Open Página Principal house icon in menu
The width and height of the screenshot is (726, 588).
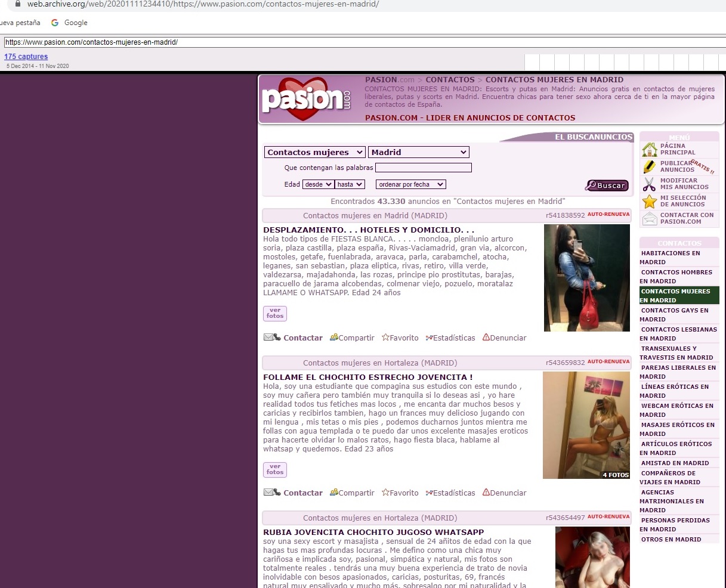tap(650, 149)
